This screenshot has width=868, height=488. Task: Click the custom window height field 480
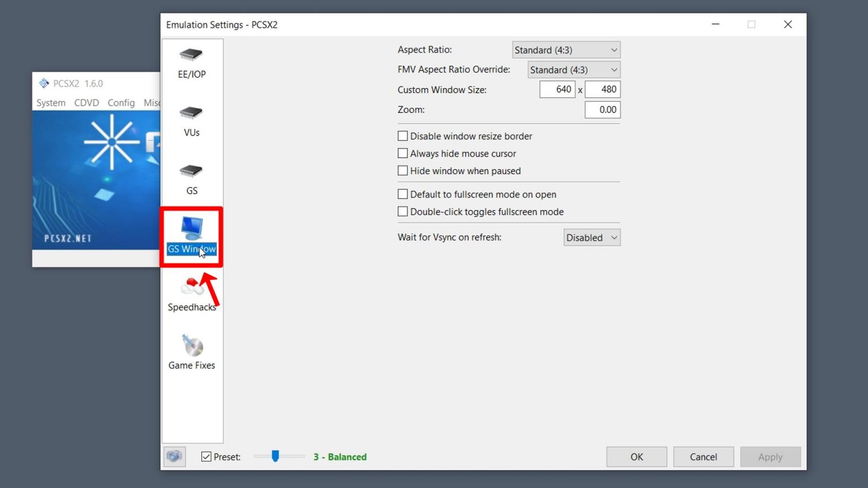602,89
